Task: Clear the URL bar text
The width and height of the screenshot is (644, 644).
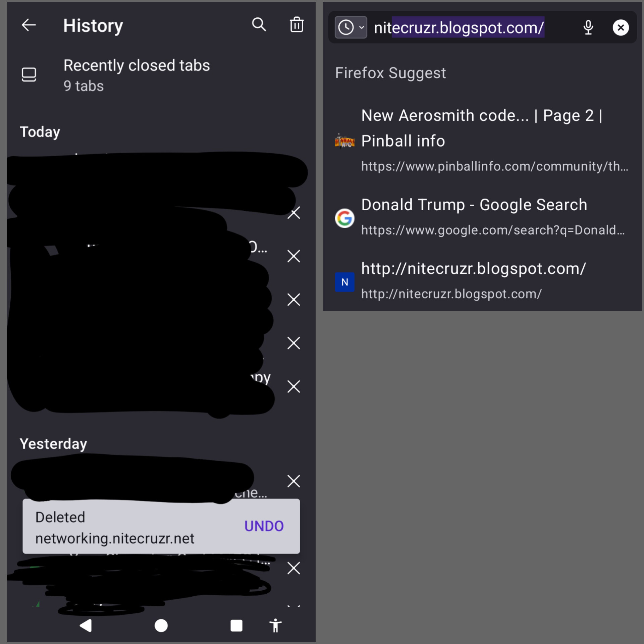Action: coord(621,28)
